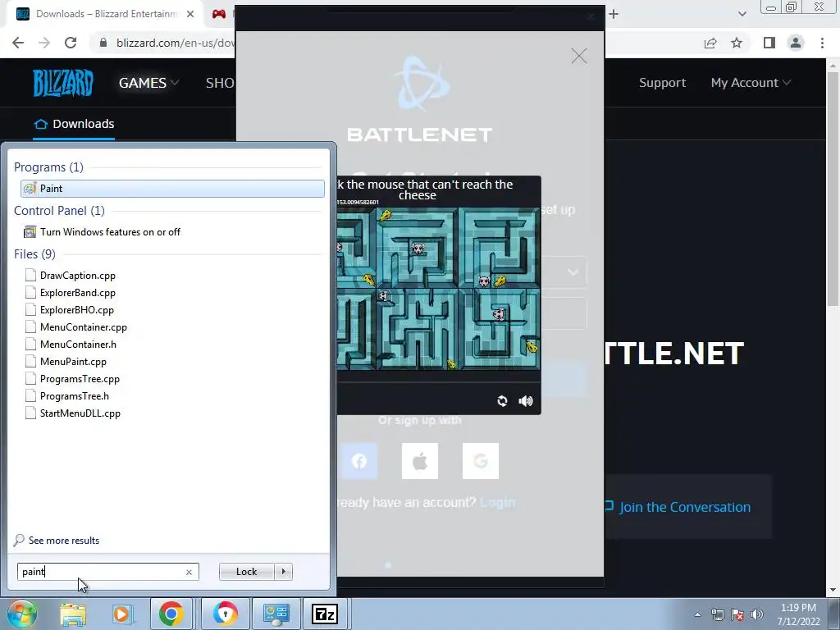
Task: Click the blizzard.com address bar
Action: (175, 43)
